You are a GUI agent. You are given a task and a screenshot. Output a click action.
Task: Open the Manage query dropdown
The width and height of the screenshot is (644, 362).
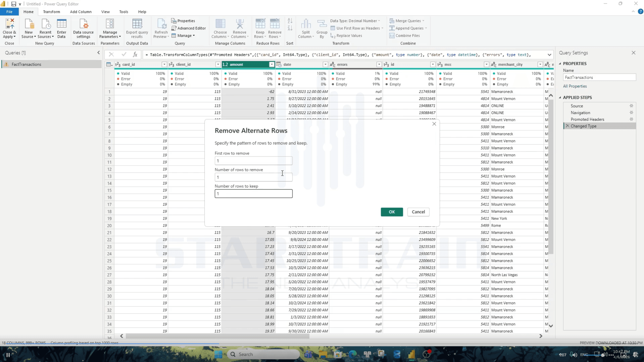pos(183,36)
